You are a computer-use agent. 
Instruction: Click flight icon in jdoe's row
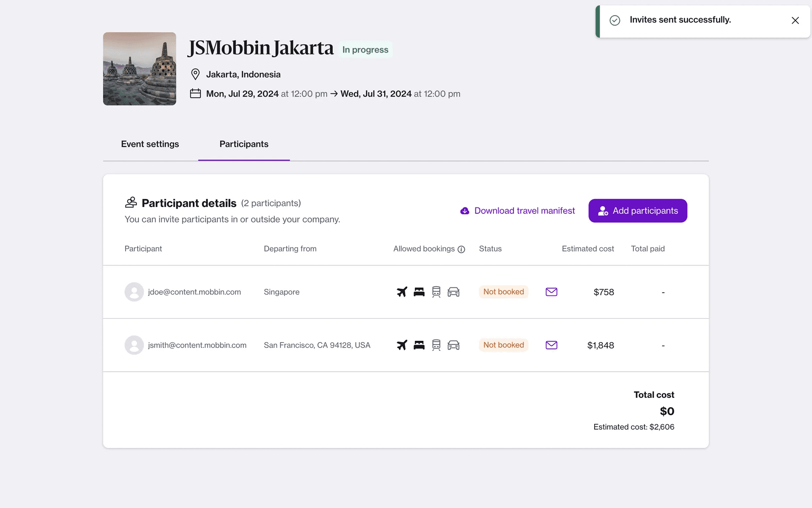pos(402,292)
